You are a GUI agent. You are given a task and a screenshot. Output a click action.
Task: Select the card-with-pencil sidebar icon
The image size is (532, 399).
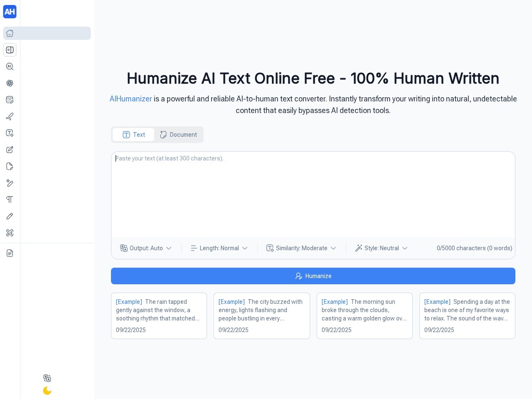(10, 100)
